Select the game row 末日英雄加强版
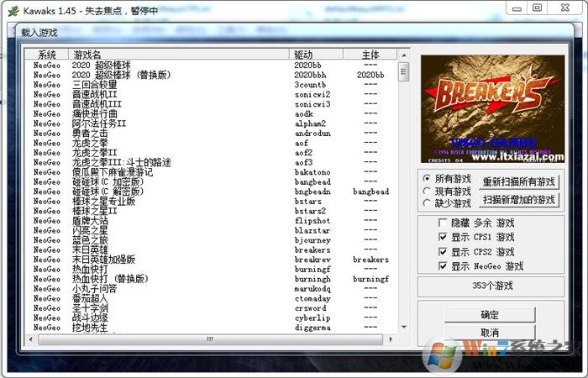Image resolution: width=588 pixels, height=378 pixels. pyautogui.click(x=210, y=260)
